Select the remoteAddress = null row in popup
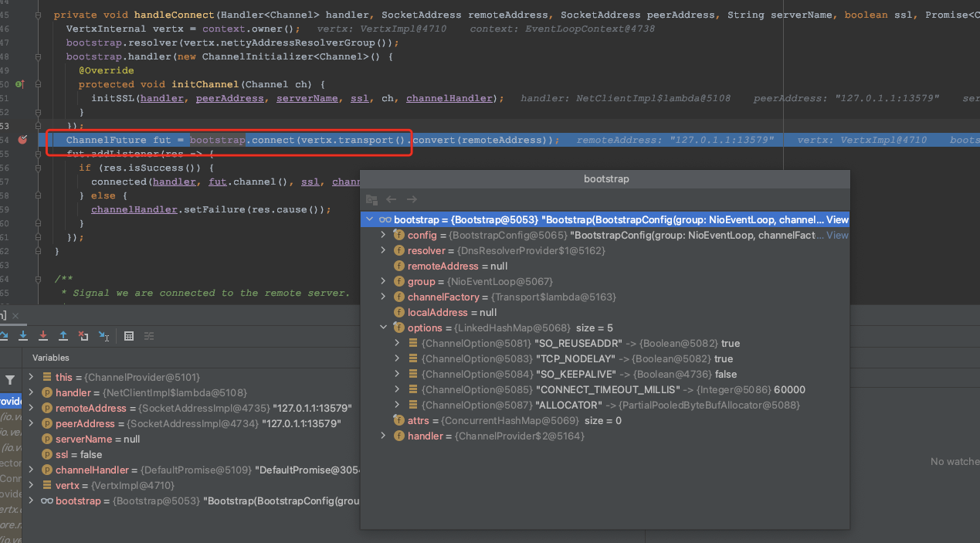 tap(605, 266)
